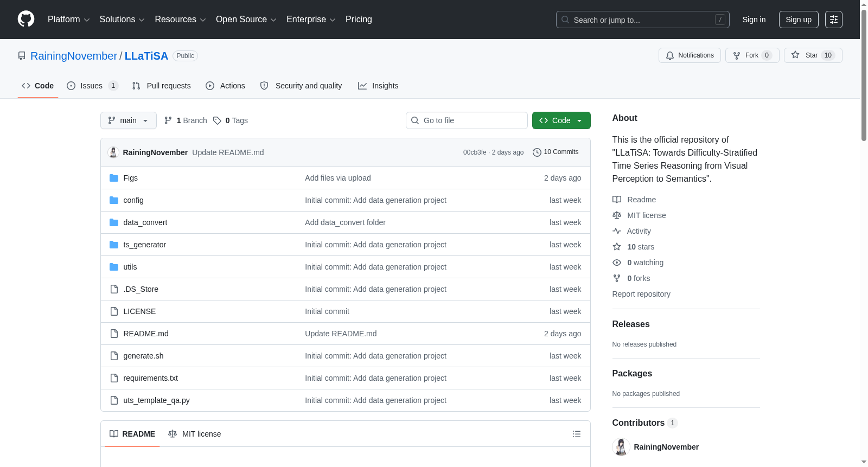
Task: Open the LICENSE file
Action: coord(139,311)
